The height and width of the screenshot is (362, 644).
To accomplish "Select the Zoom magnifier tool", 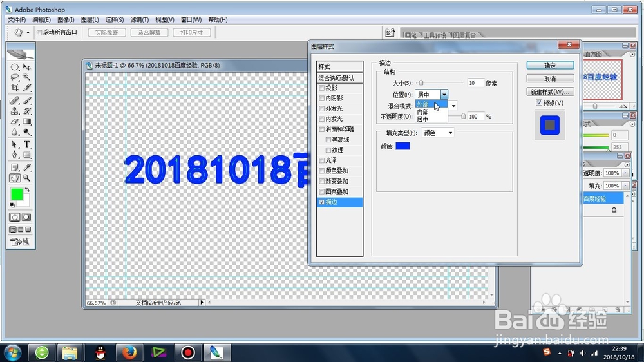I will [26, 178].
